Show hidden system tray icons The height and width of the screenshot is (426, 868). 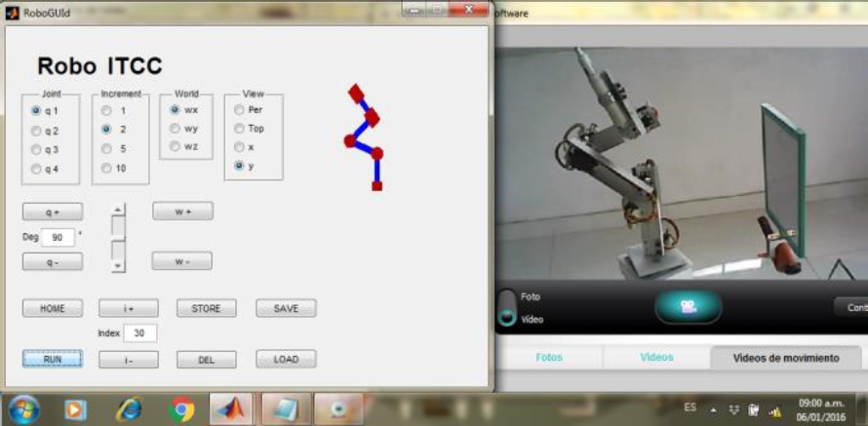[x=711, y=409]
